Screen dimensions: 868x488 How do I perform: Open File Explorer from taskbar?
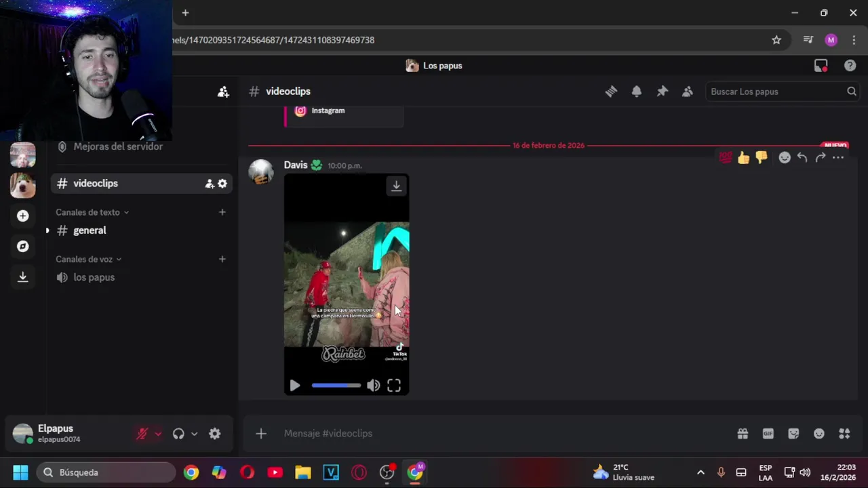pos(302,472)
